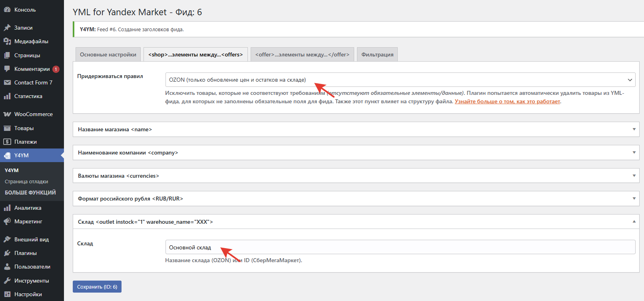Click the Инструменты wrench icon
The width and height of the screenshot is (644, 301).
point(7,281)
